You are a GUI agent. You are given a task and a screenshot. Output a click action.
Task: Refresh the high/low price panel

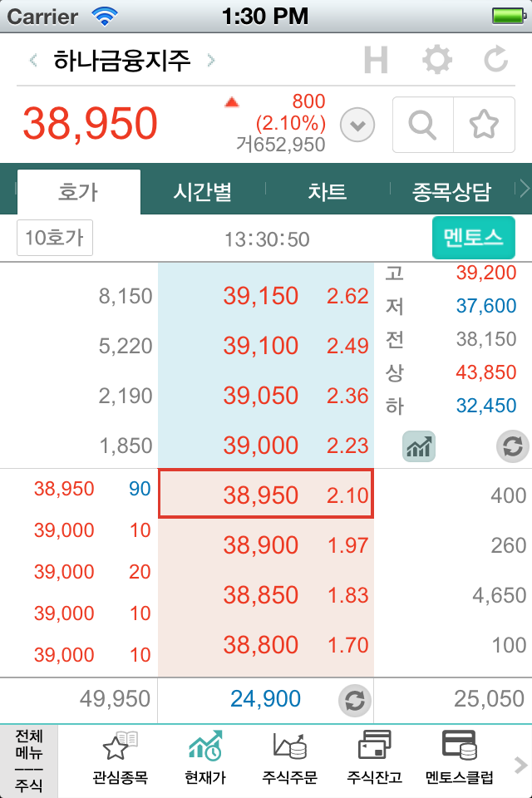512,446
